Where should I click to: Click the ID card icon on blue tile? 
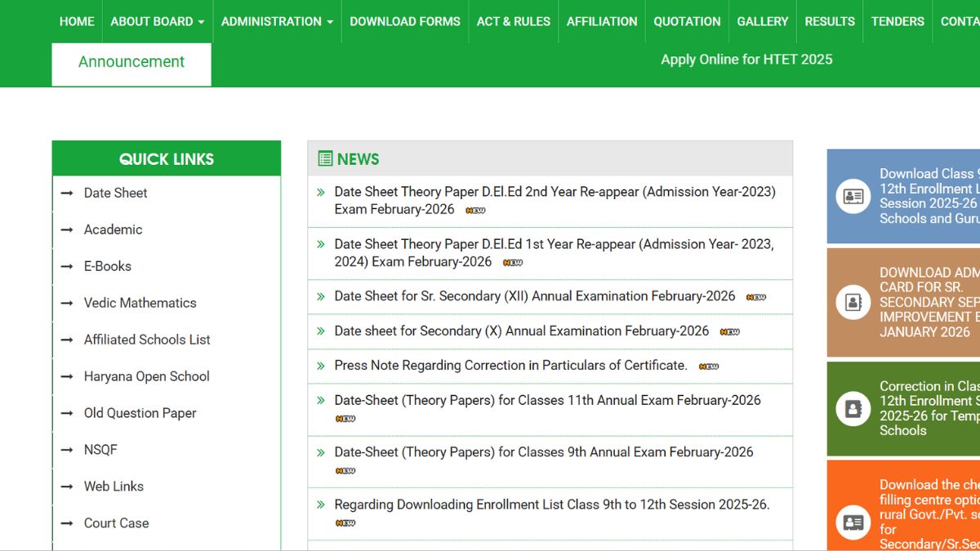[x=853, y=196]
